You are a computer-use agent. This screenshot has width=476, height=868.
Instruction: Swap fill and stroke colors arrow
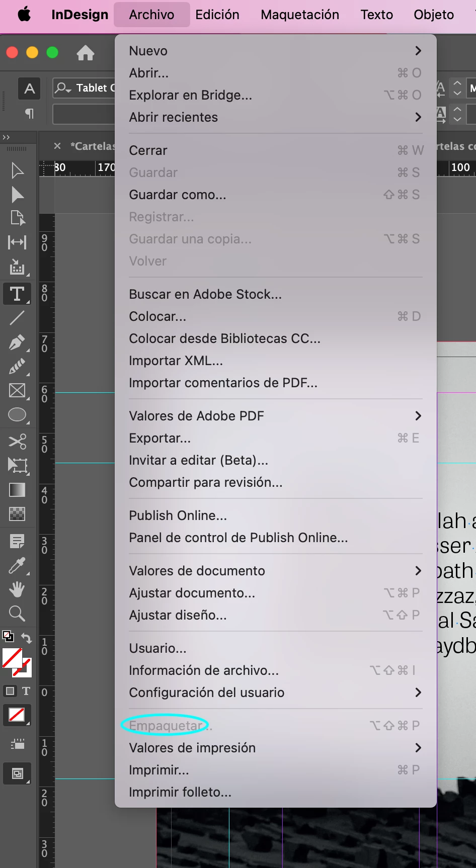(x=27, y=638)
